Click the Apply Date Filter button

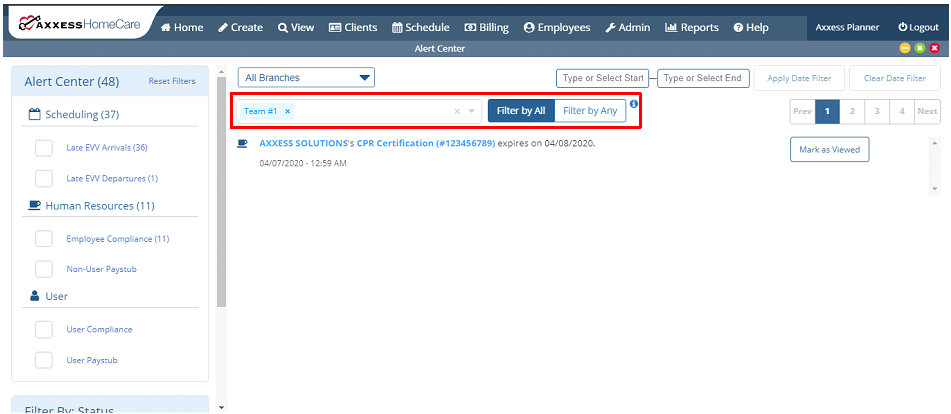point(799,78)
